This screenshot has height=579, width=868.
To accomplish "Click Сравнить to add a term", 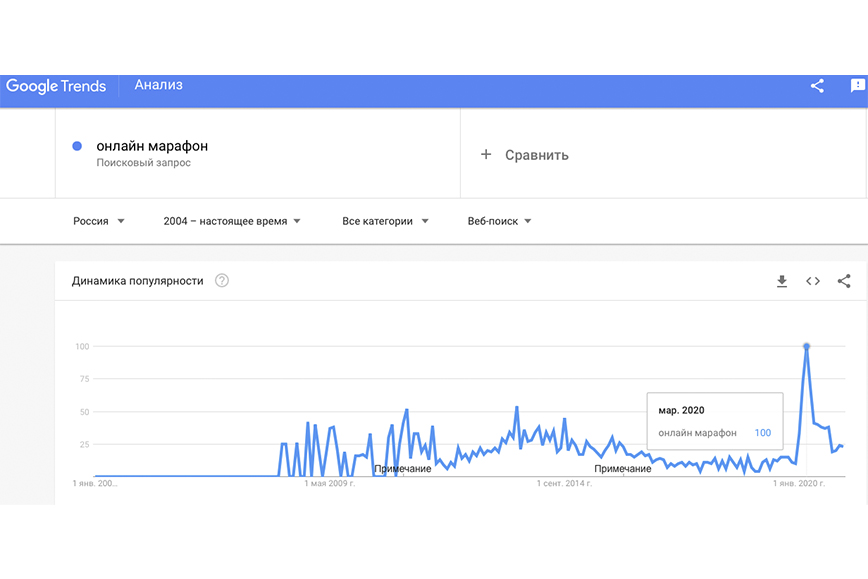I will click(x=536, y=155).
